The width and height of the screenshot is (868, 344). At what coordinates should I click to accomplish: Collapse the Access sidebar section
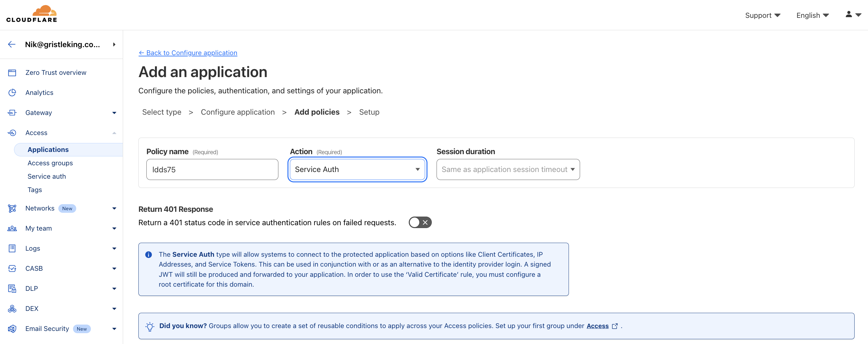pyautogui.click(x=114, y=133)
